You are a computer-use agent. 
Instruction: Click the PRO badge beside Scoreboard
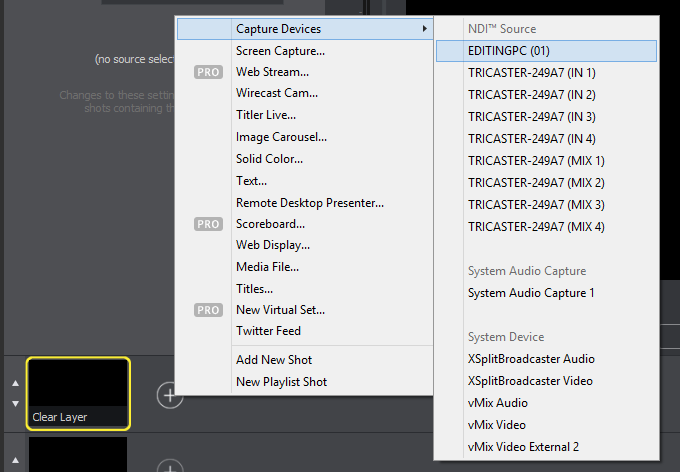coord(208,225)
